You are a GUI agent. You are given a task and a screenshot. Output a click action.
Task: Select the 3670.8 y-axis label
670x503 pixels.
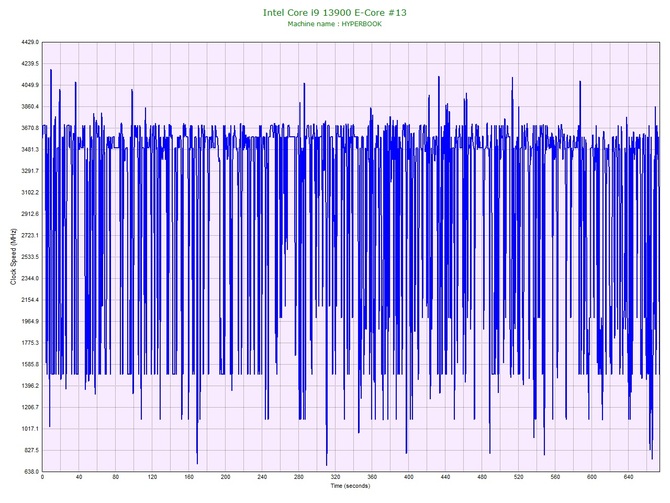pos(30,128)
